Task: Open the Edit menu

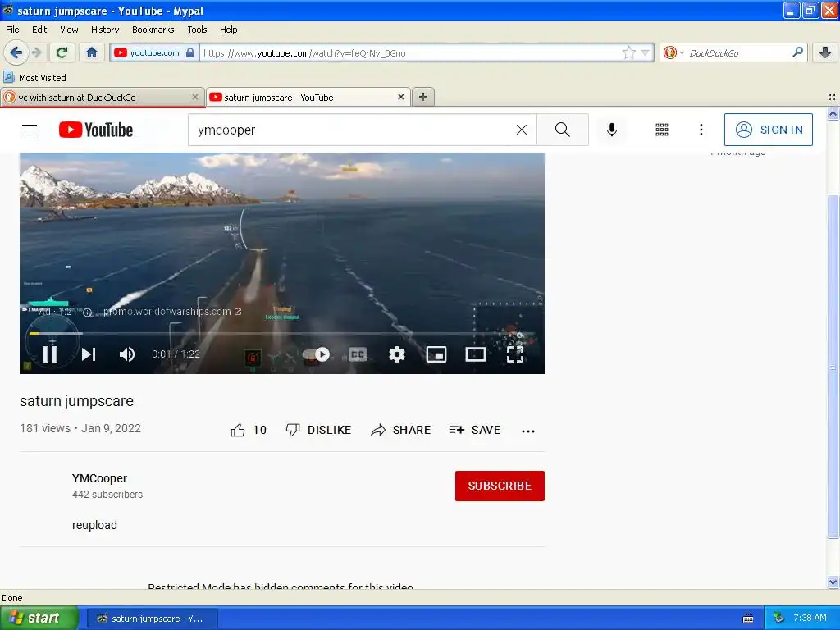Action: pyautogui.click(x=39, y=30)
